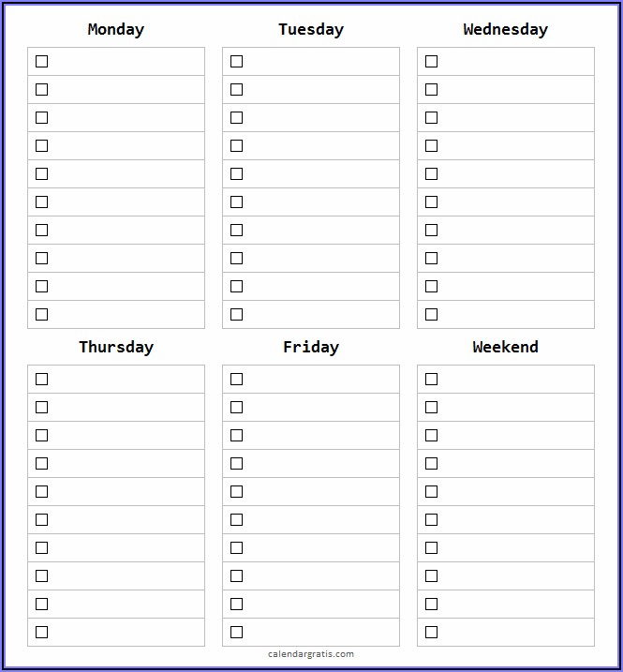Click the Monday column heading
This screenshot has height=672, width=623.
tap(116, 29)
